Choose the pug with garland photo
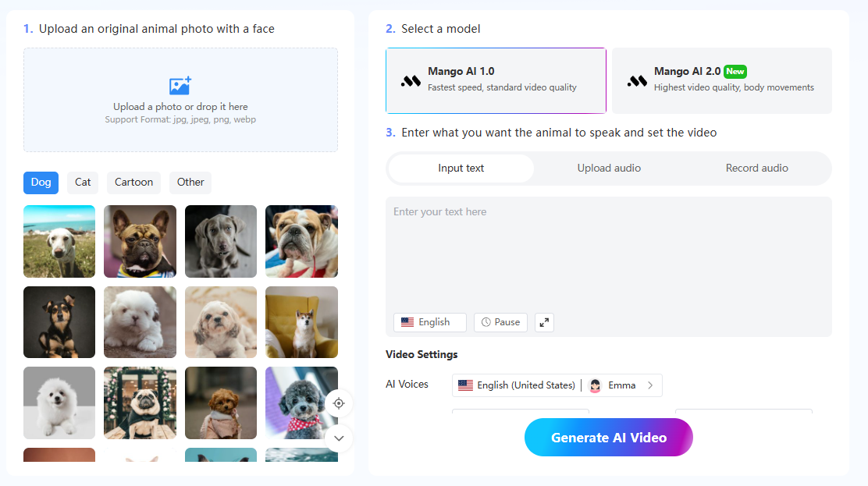Viewport: 868px width, 486px height. point(140,403)
